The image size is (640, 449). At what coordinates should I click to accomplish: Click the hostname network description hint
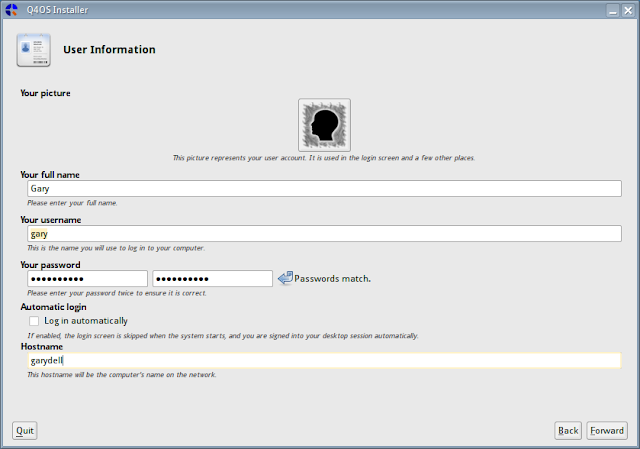122,375
